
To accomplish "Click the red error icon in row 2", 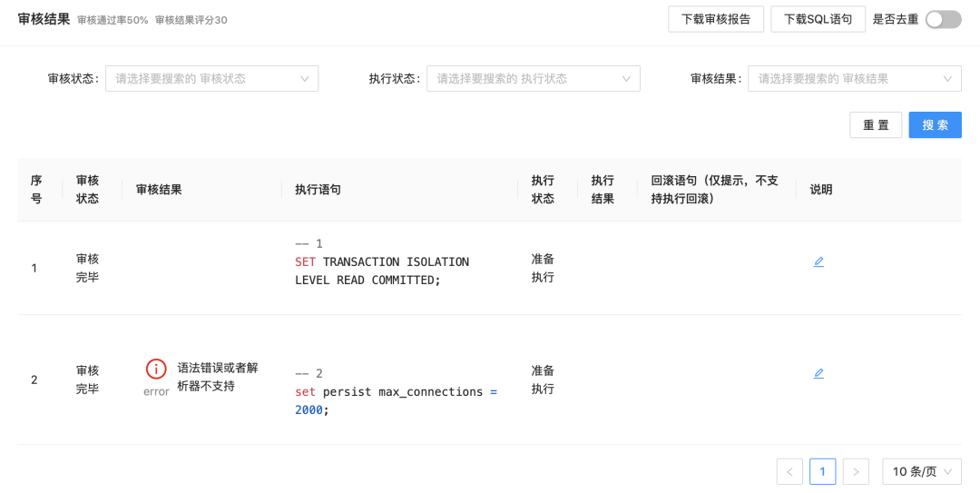I will click(x=156, y=369).
